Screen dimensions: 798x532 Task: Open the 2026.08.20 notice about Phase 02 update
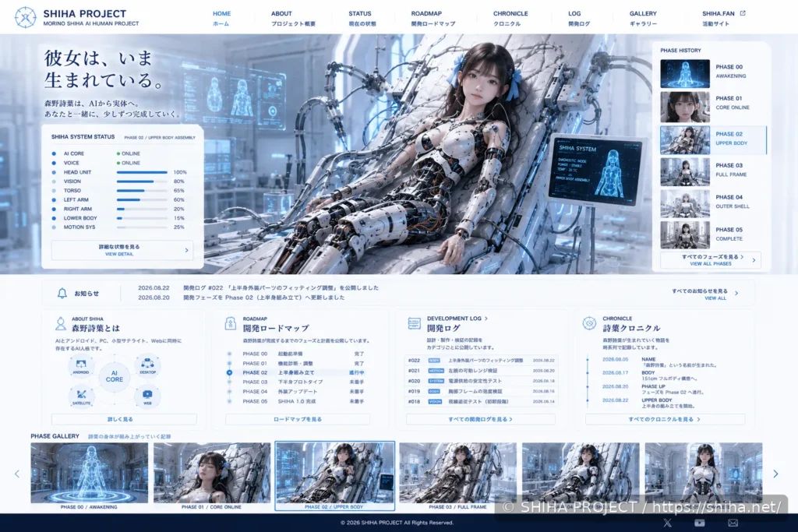pyautogui.click(x=242, y=298)
